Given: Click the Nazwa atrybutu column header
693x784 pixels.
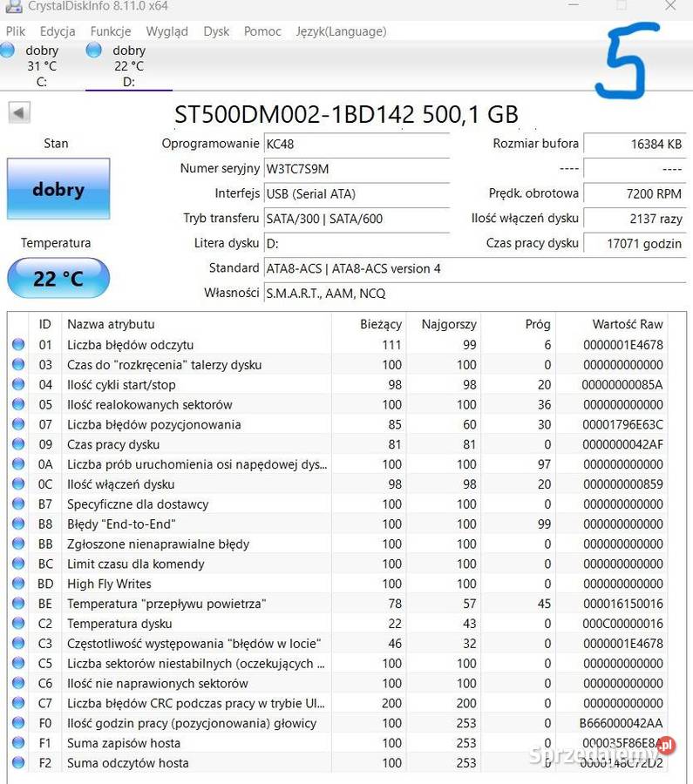Looking at the screenshot, I should tap(196, 324).
